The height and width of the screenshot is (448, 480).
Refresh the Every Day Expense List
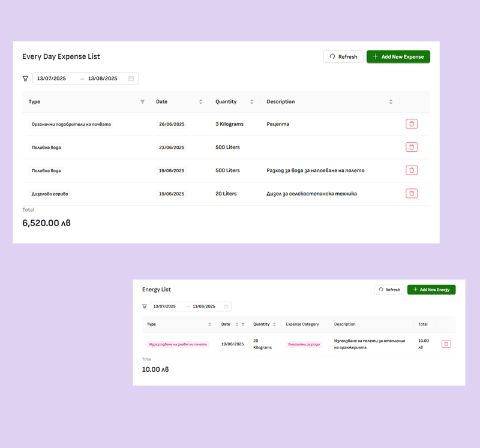(x=343, y=57)
